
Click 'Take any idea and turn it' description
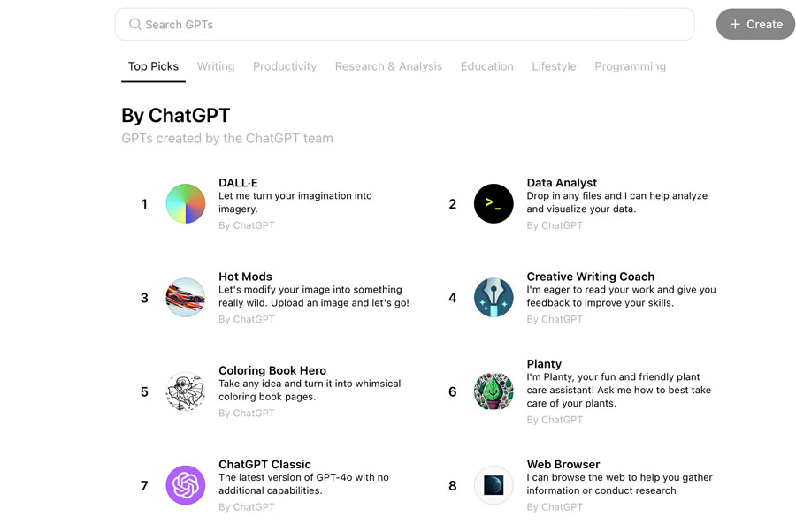[x=310, y=390]
